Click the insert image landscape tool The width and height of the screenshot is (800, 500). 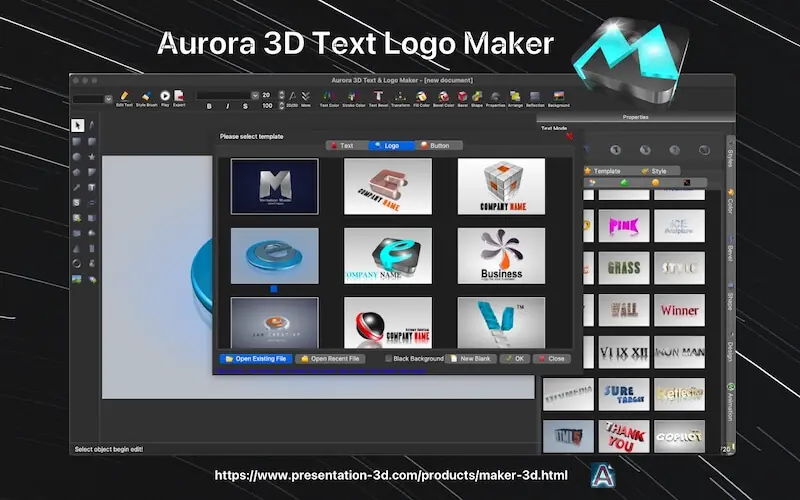pos(77,279)
